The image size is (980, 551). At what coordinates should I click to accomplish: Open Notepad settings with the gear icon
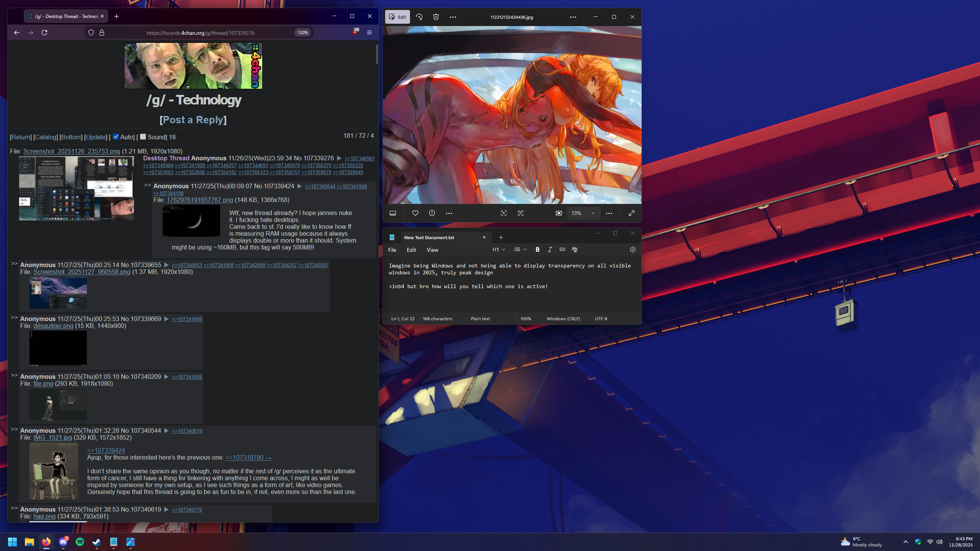point(632,249)
